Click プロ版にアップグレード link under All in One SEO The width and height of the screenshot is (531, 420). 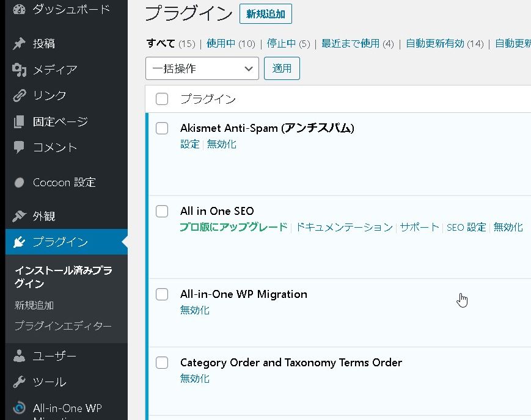click(x=233, y=227)
